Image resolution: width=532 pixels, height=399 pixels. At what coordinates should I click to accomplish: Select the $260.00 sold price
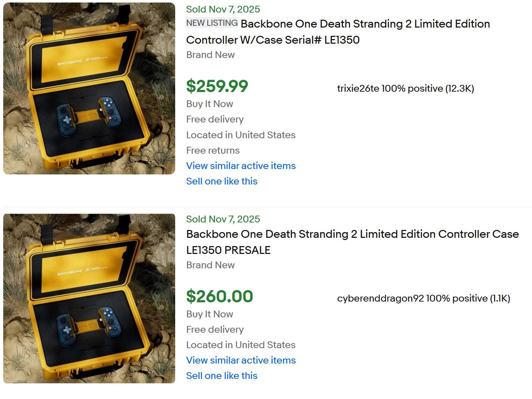click(x=219, y=297)
